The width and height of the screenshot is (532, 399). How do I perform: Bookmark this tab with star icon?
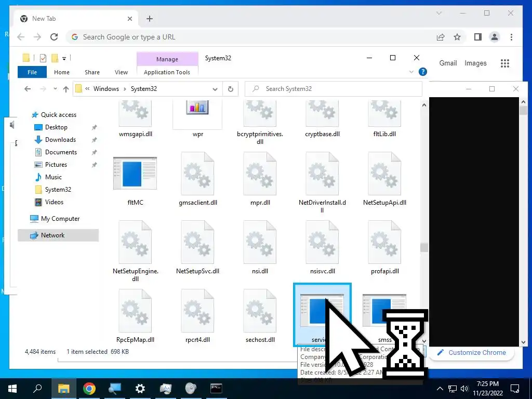pos(457,37)
